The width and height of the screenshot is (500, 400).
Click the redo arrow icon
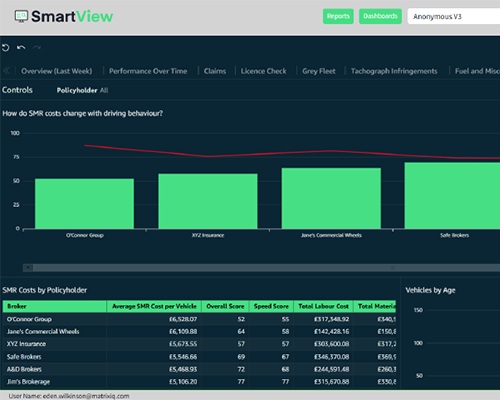(37, 48)
